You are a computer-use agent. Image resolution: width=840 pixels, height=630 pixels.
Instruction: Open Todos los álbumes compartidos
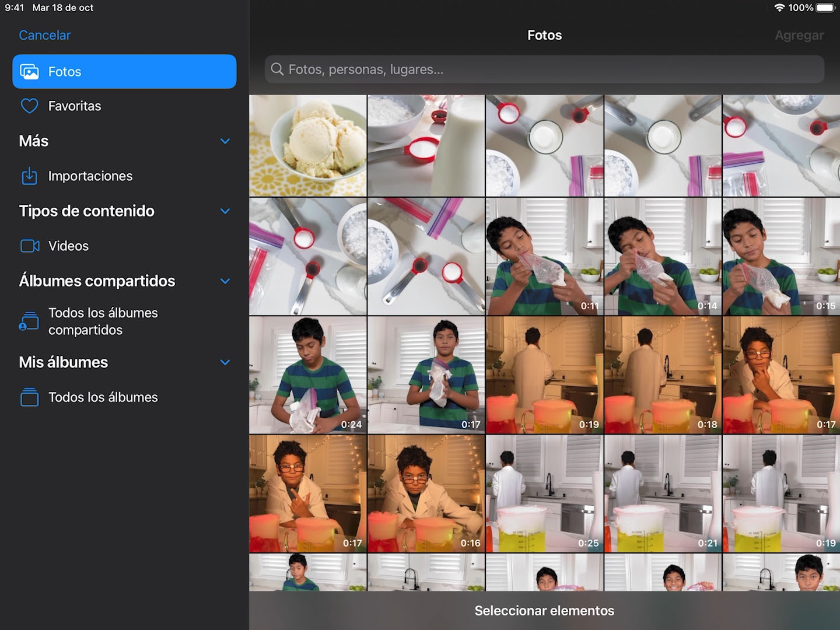(x=124, y=321)
